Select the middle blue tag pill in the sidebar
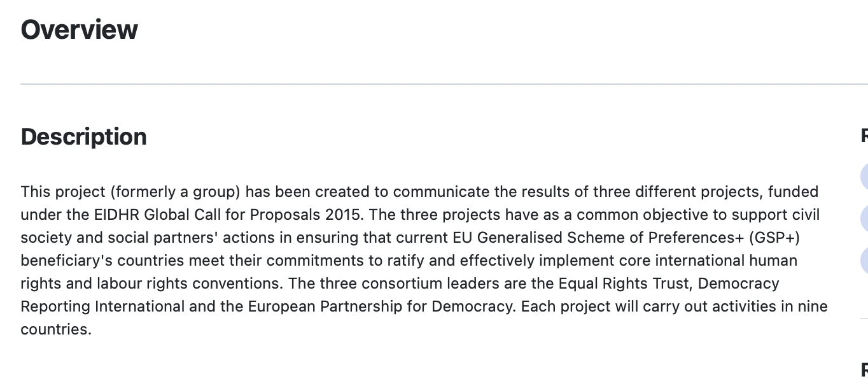The height and width of the screenshot is (381, 868). [864, 219]
